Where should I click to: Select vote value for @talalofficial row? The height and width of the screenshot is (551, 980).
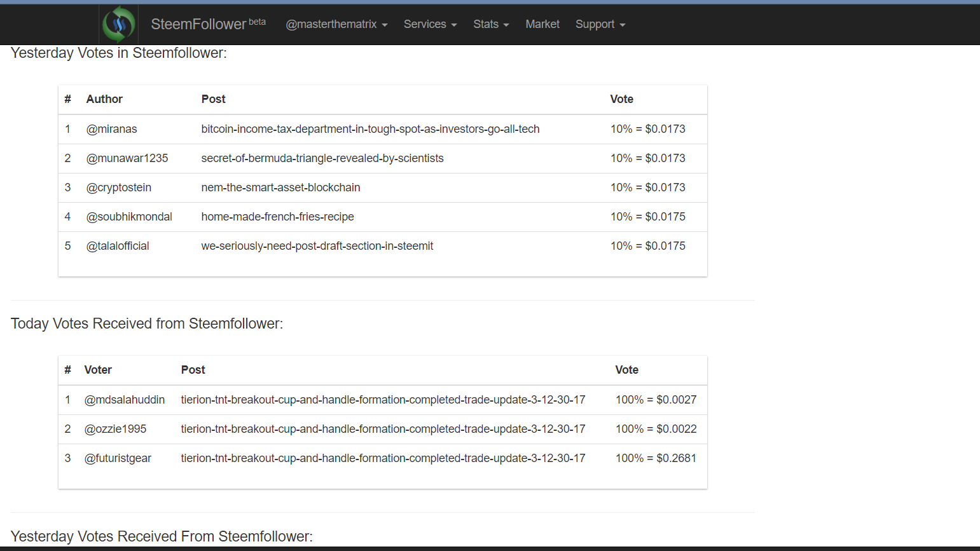648,246
